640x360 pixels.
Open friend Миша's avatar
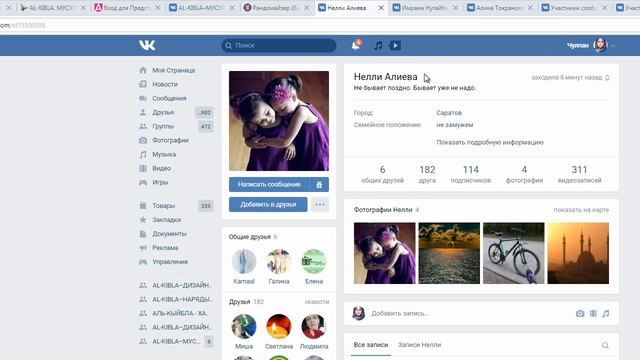(x=244, y=326)
